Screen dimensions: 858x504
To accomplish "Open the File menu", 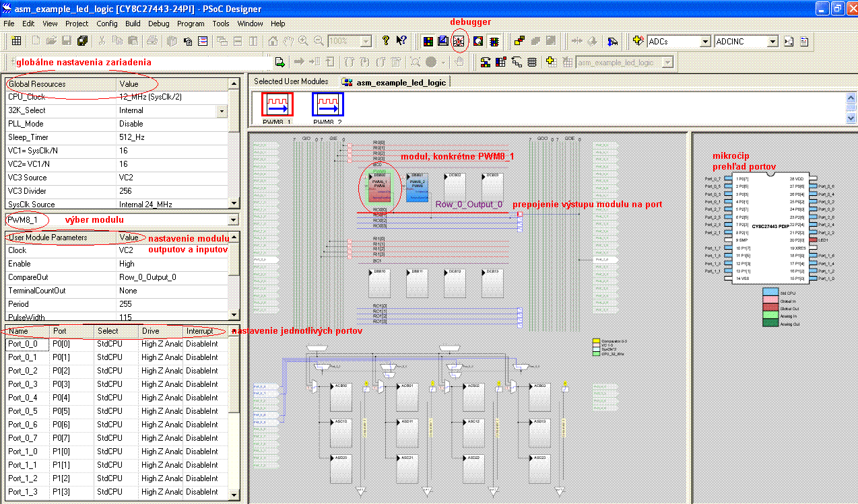I will [9, 24].
